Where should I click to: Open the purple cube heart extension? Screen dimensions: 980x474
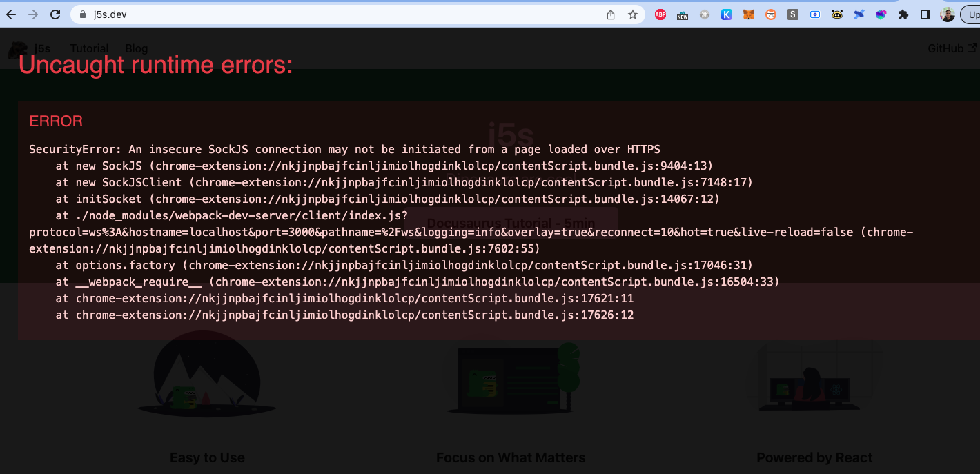(881, 14)
